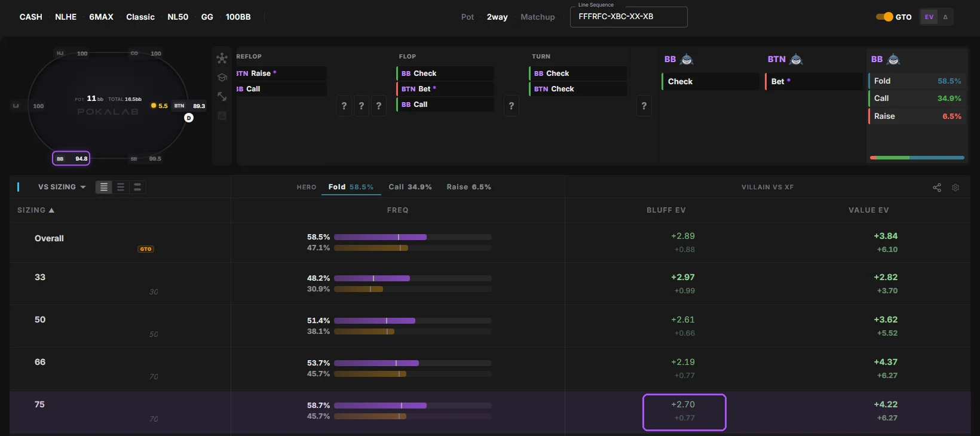Click the unknown river card placeholder
The width and height of the screenshot is (980, 436).
coord(644,106)
